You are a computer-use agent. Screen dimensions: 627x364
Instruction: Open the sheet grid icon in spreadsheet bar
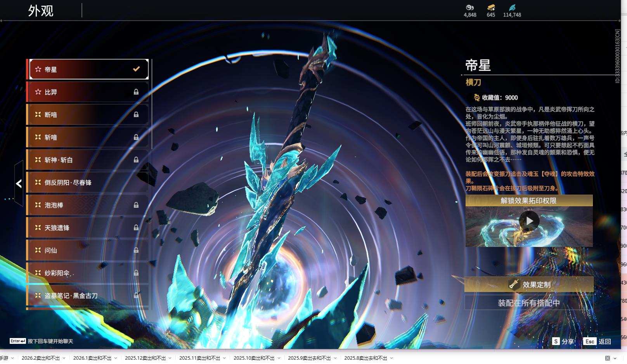(x=608, y=358)
